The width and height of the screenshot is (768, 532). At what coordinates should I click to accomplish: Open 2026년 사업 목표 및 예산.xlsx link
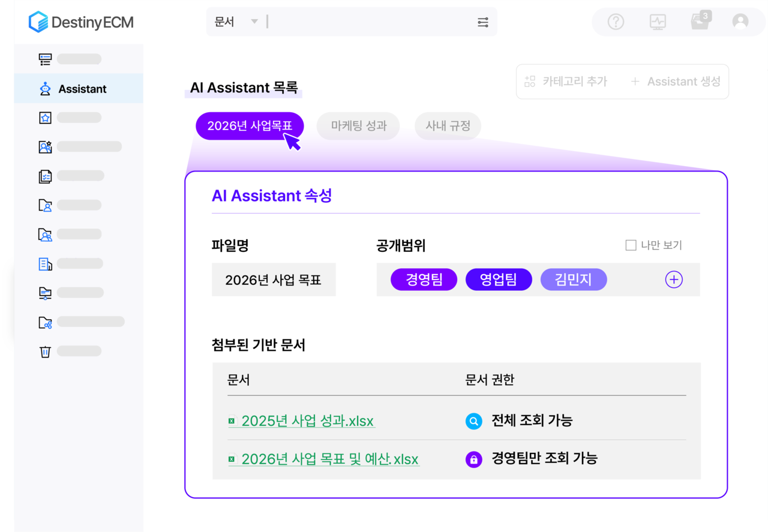point(329,459)
